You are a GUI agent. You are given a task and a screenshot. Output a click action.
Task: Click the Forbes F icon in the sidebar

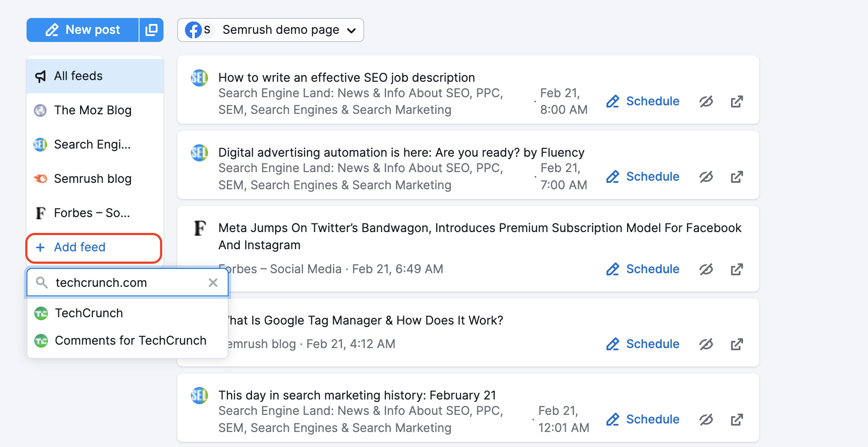(40, 213)
